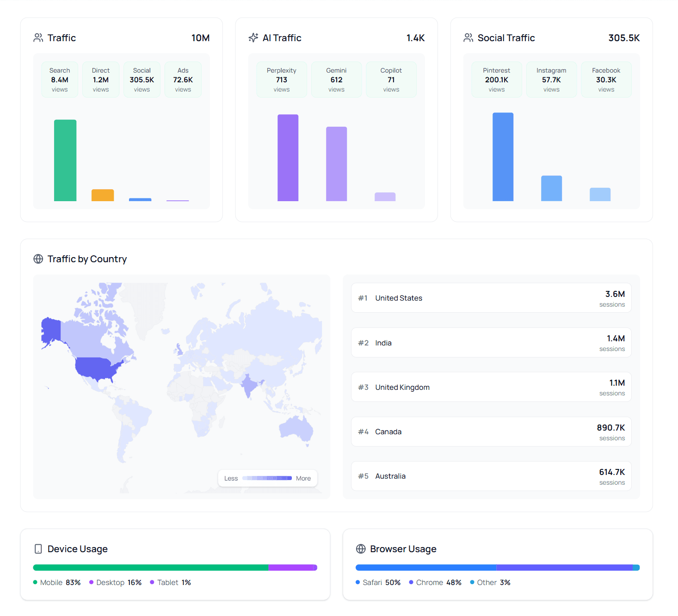Screen dimensions: 678x616
Task: Click the AI Traffic sparkle icon
Action: click(x=253, y=38)
